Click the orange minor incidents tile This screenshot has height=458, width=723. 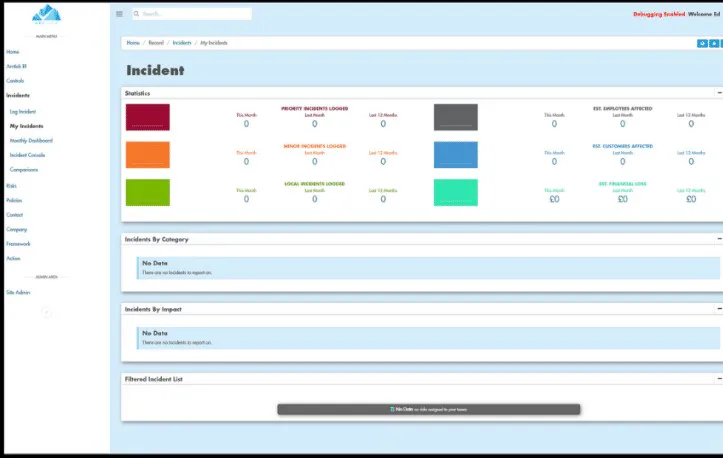148,155
